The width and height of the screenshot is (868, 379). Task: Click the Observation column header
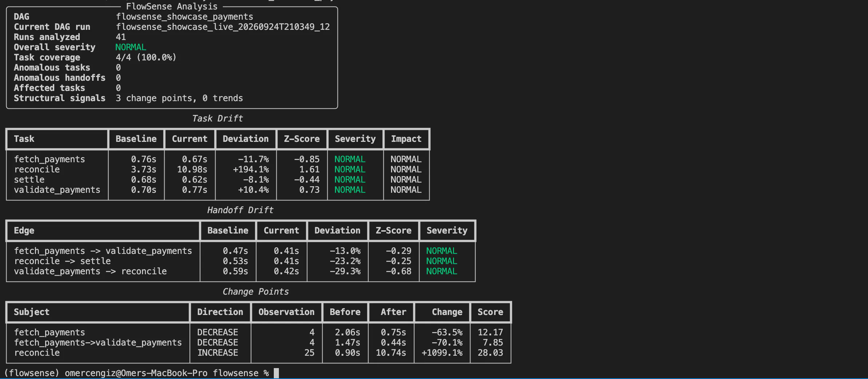coord(286,312)
